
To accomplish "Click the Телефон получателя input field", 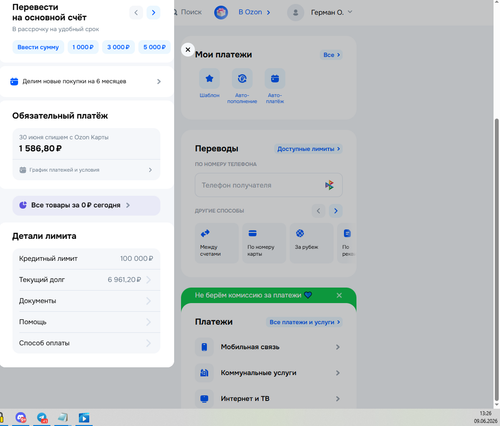I will (269, 185).
